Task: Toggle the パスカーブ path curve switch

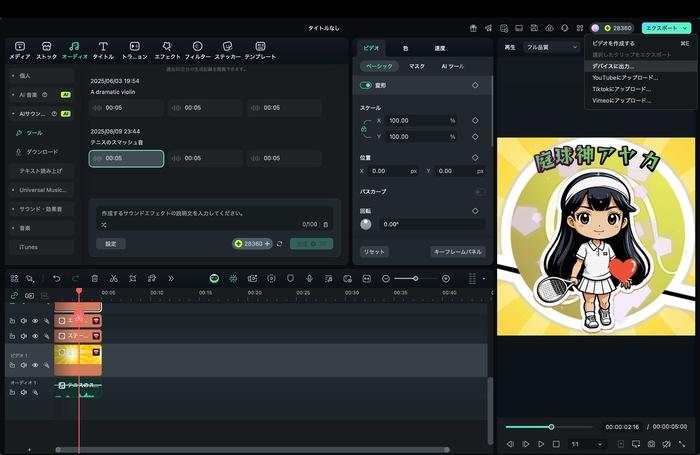Action: click(480, 192)
